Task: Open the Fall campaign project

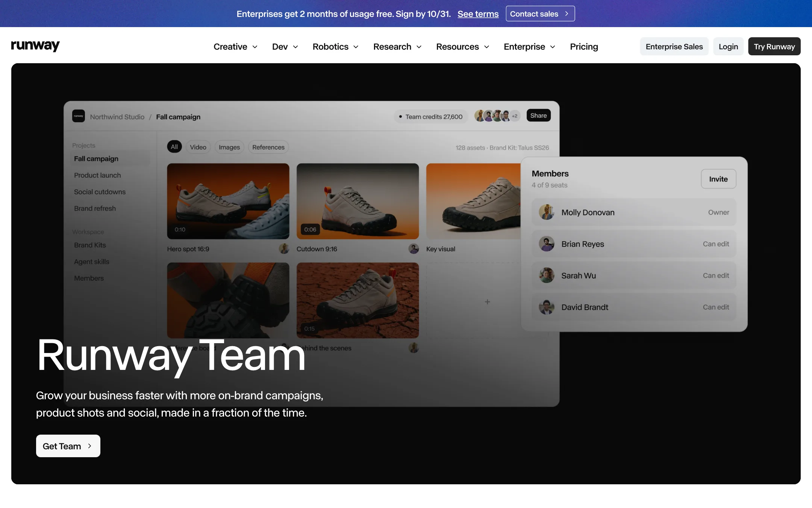Action: pyautogui.click(x=110, y=158)
